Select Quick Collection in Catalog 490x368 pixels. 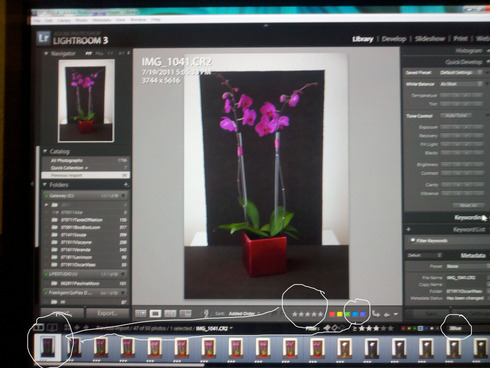(x=85, y=168)
